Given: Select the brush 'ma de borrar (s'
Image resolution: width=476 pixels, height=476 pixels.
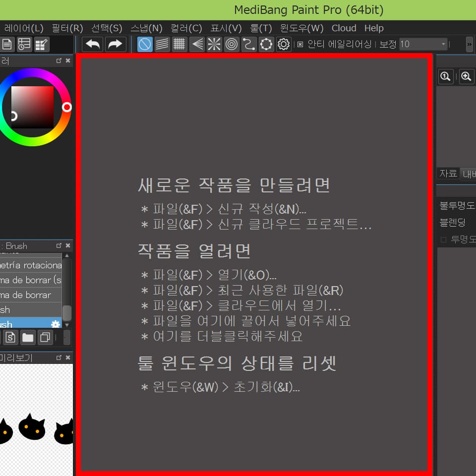Looking at the screenshot, I should pos(31,280).
